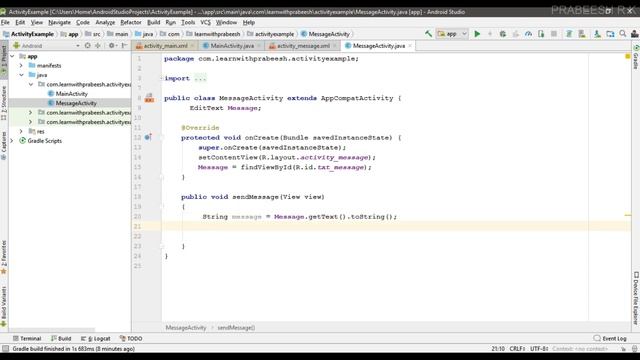
Task: Click Scroll from Source target icon
Action: (87, 46)
